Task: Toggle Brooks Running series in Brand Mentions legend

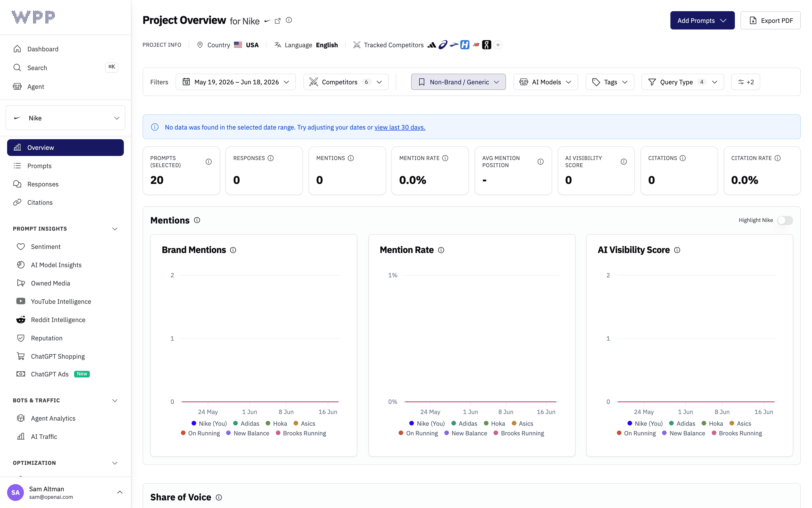Action: [x=301, y=433]
